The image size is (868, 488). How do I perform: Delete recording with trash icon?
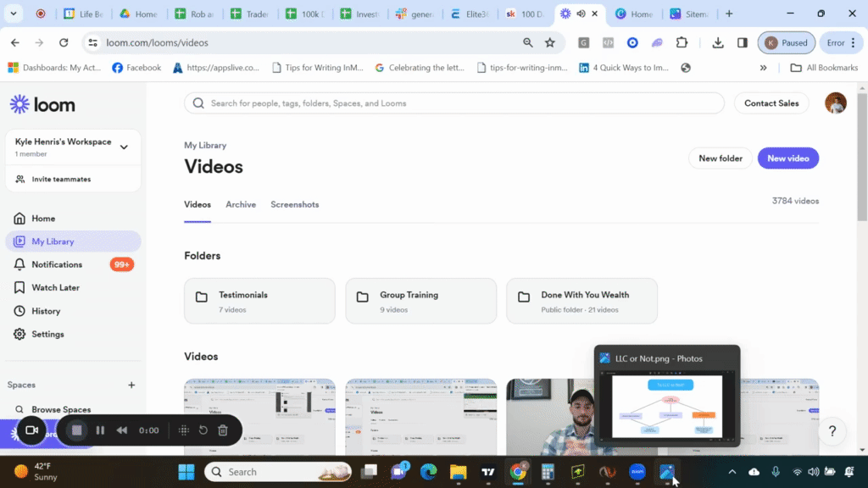click(x=223, y=430)
